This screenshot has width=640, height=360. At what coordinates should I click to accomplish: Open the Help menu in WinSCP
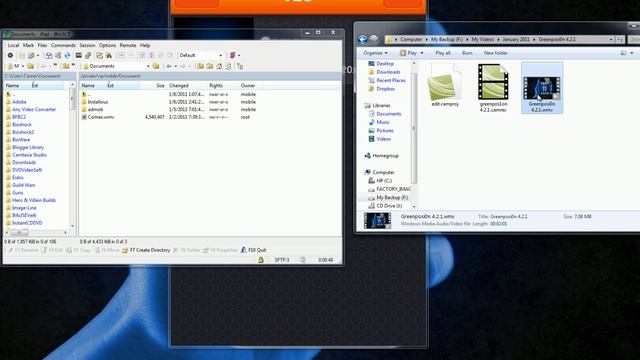[145, 45]
